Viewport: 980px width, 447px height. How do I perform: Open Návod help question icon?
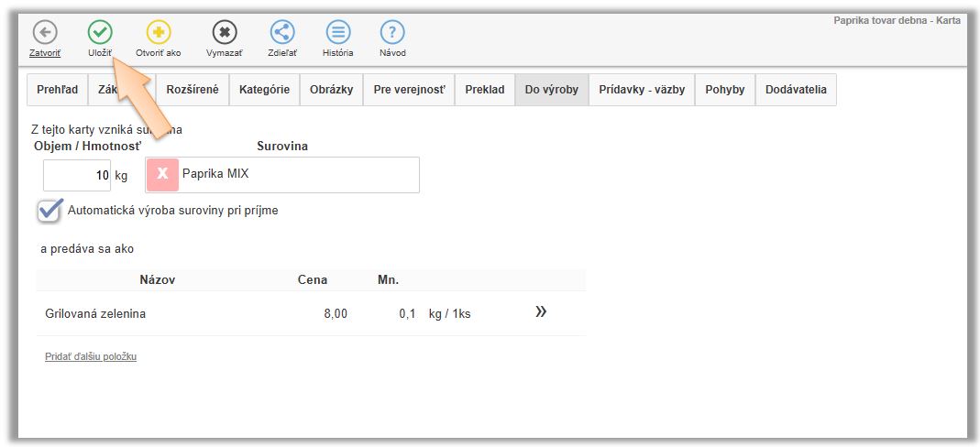click(392, 32)
